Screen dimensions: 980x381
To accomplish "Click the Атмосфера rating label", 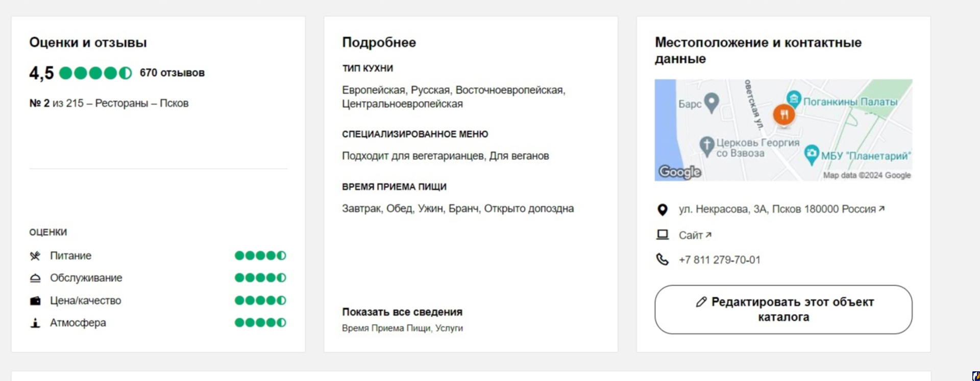I will point(78,323).
